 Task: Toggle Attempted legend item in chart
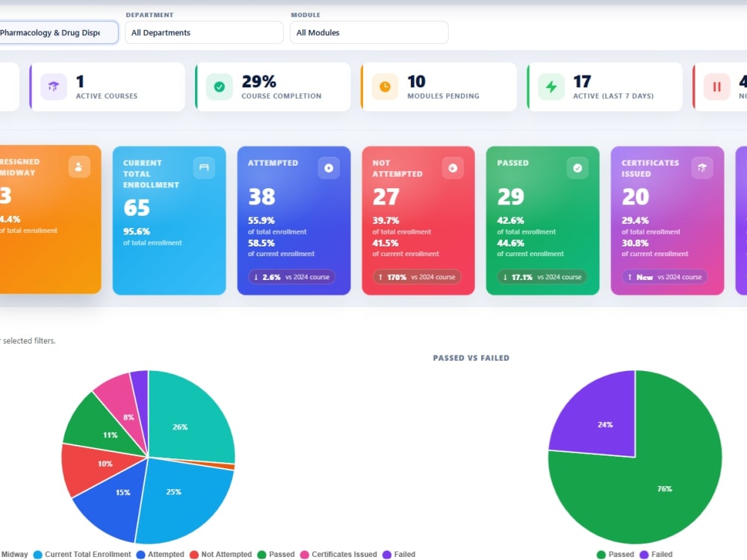160,554
